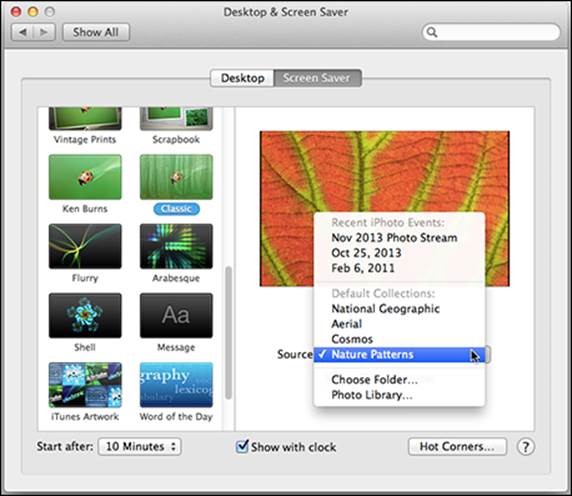Click the search field in the toolbar
The image size is (572, 496).
(x=491, y=32)
